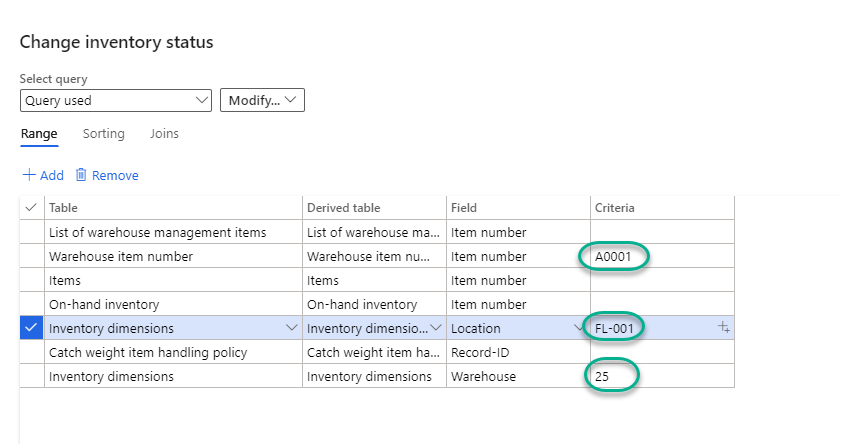
Task: Click the trash can Remove icon
Action: tap(81, 175)
